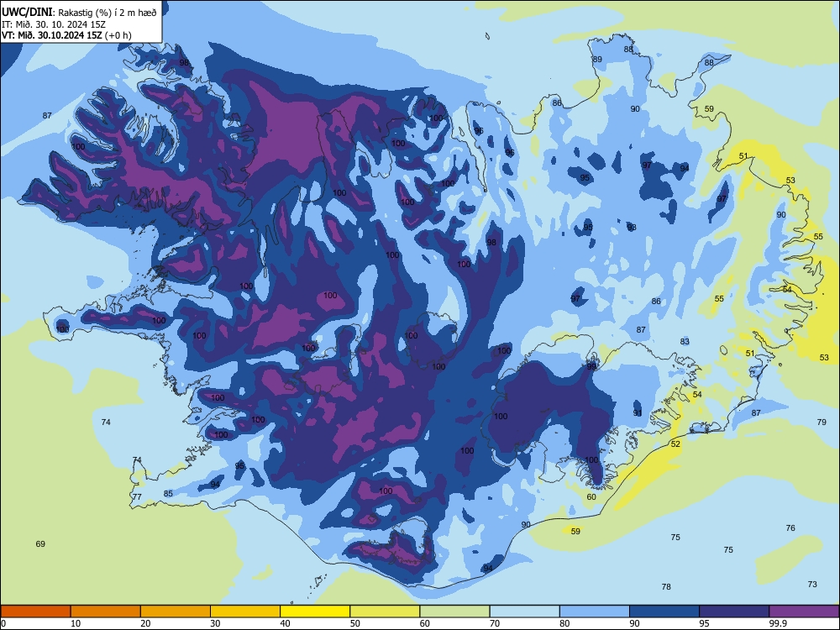The width and height of the screenshot is (840, 630).
Task: Click the legend tick label 10
Action: click(x=76, y=623)
